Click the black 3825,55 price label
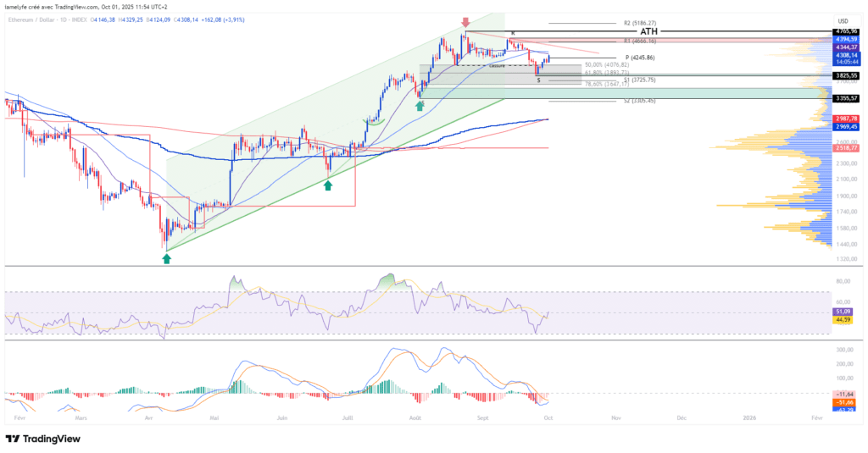The height and width of the screenshot is (453, 868). (x=846, y=75)
